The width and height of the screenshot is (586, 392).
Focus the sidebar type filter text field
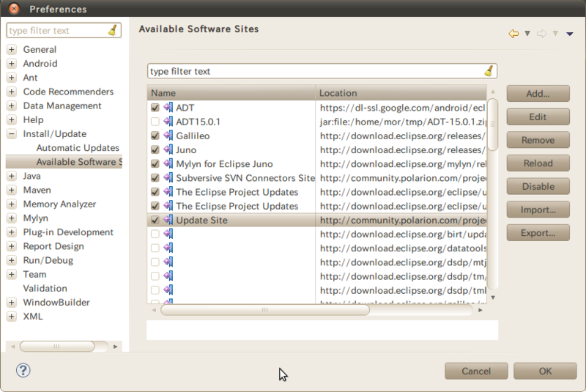pyautogui.click(x=58, y=30)
